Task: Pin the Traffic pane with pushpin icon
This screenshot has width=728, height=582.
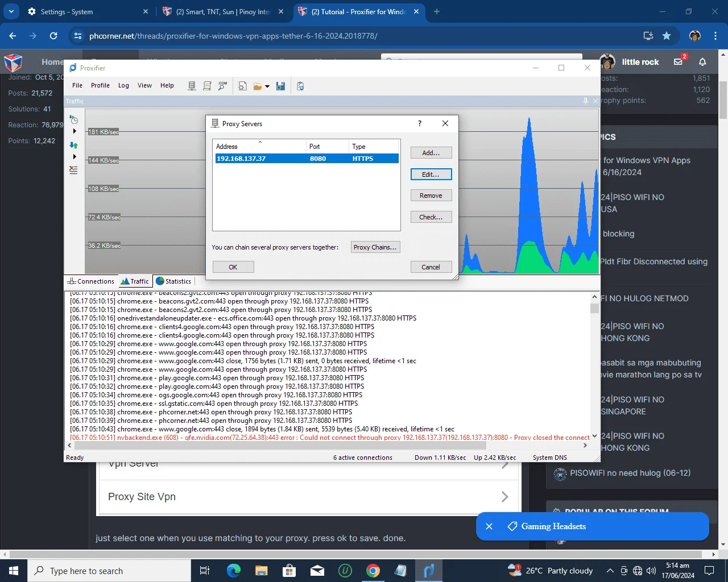Action: pyautogui.click(x=585, y=101)
